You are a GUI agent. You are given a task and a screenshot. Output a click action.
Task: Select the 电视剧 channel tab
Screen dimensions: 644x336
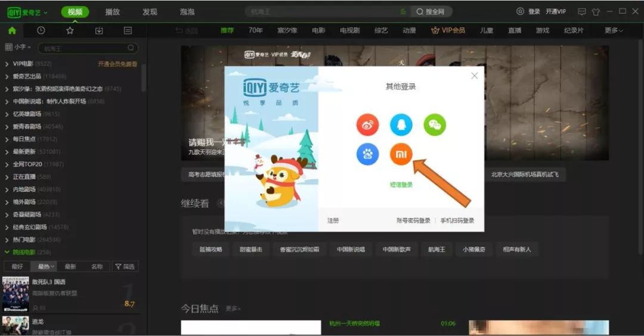(350, 30)
